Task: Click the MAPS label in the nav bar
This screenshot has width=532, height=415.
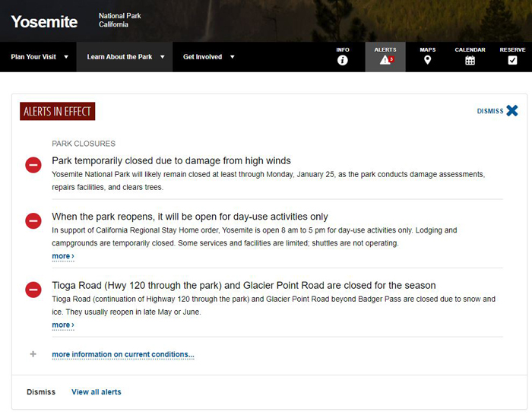Action: click(427, 50)
